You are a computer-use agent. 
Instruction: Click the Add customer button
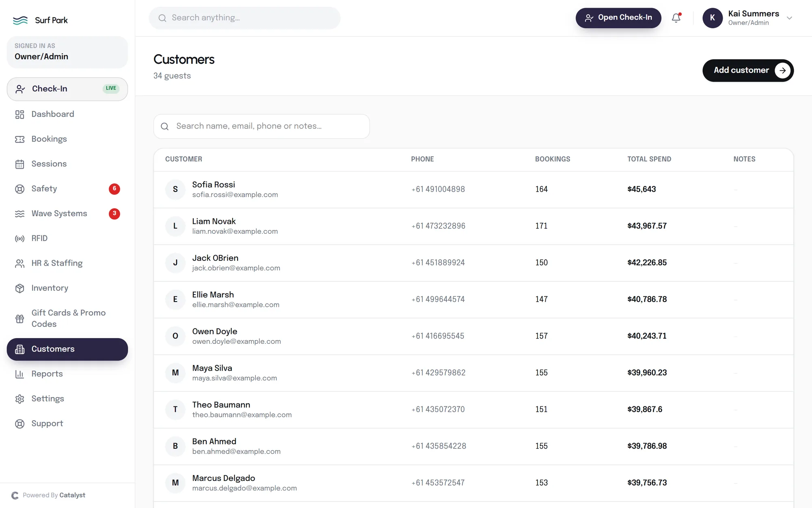pos(748,70)
